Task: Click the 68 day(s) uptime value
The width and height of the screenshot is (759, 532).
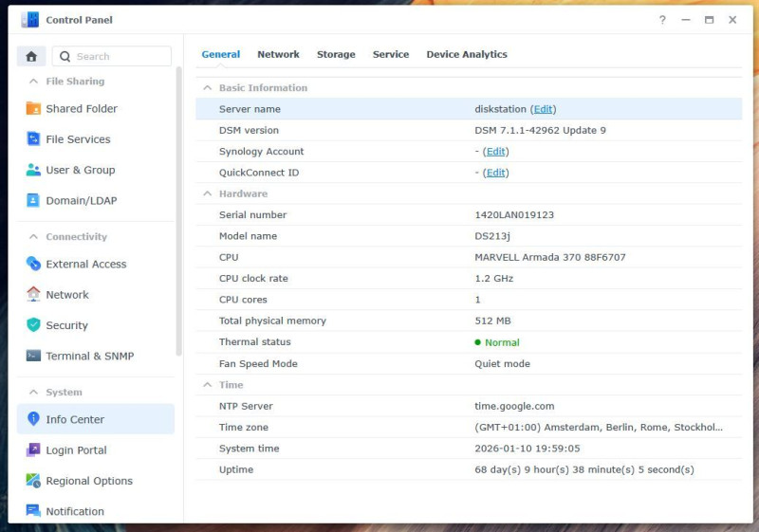Action: click(584, 469)
